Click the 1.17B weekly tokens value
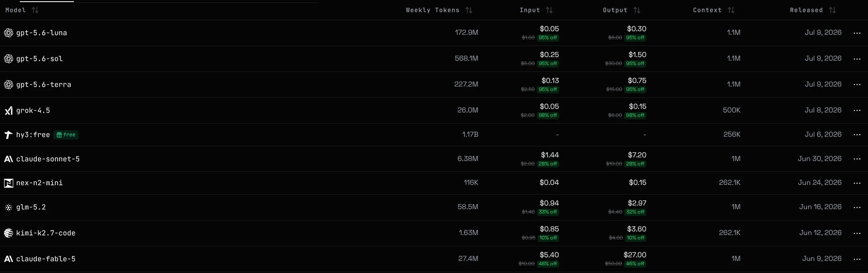Viewport: 868px width, 273px height. (x=470, y=134)
